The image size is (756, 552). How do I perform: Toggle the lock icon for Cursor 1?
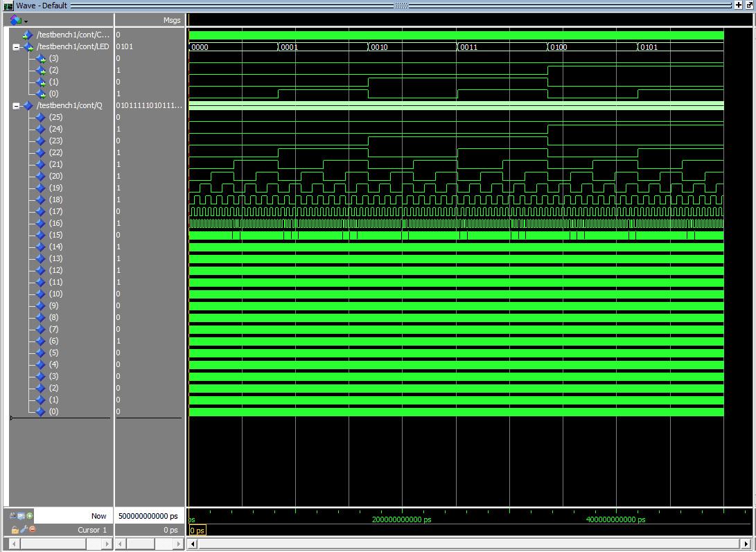pos(15,530)
